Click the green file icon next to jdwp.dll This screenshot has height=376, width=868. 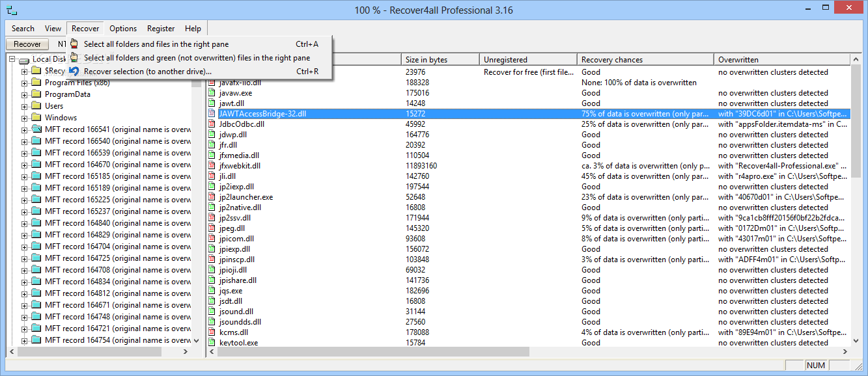(212, 135)
